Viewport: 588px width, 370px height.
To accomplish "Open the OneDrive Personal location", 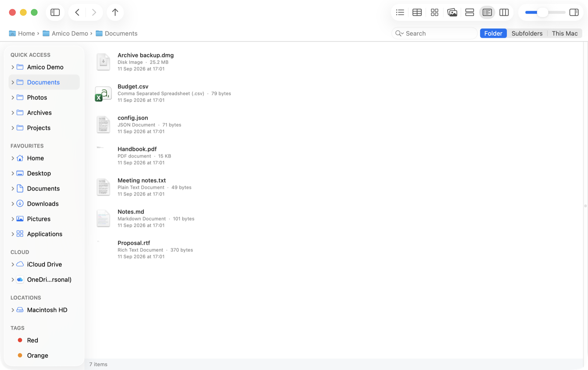I will [x=44, y=280].
